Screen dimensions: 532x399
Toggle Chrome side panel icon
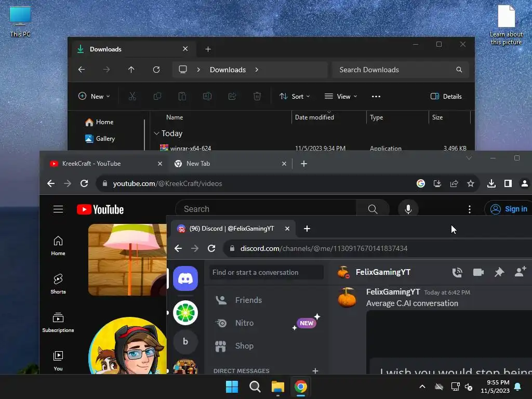(508, 183)
